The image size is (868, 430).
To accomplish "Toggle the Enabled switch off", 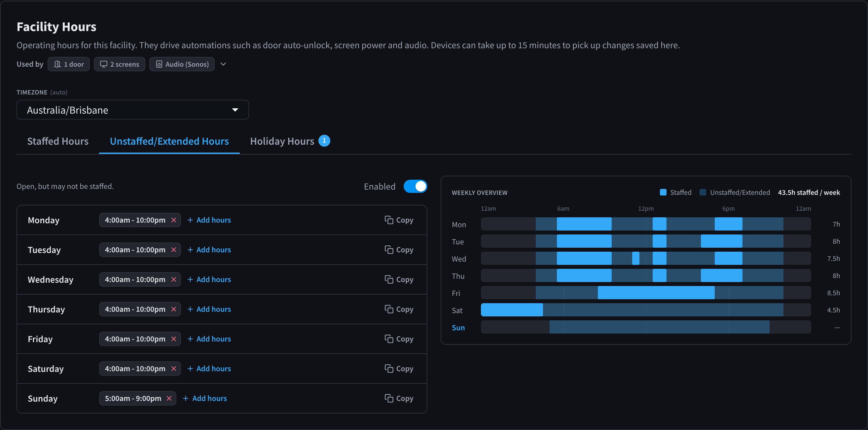I will click(x=415, y=186).
